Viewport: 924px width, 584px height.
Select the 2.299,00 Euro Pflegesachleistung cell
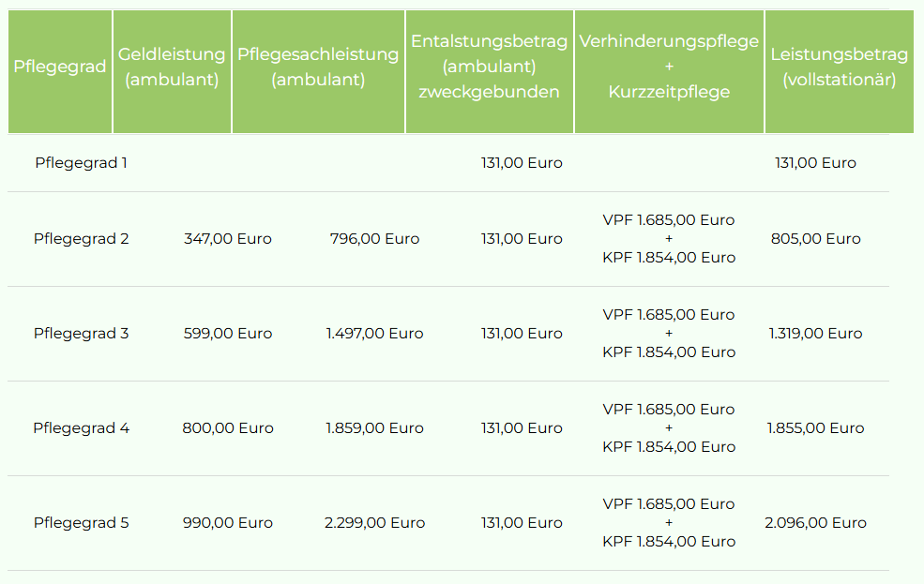[375, 523]
